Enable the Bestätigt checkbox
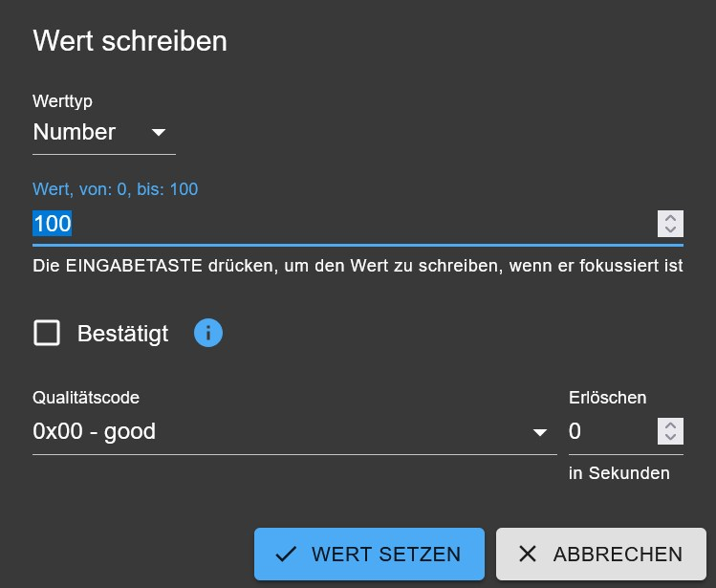 (47, 333)
